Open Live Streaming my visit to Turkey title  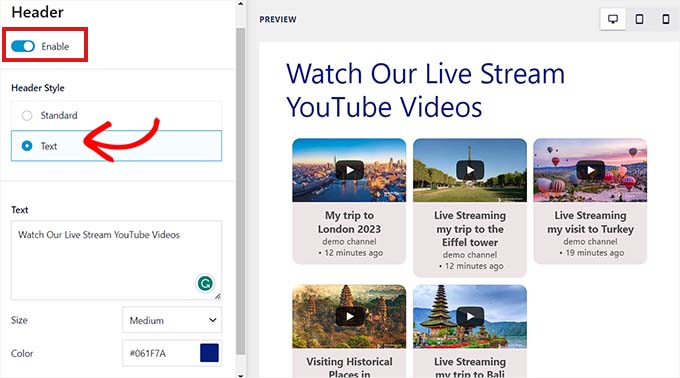(590, 222)
